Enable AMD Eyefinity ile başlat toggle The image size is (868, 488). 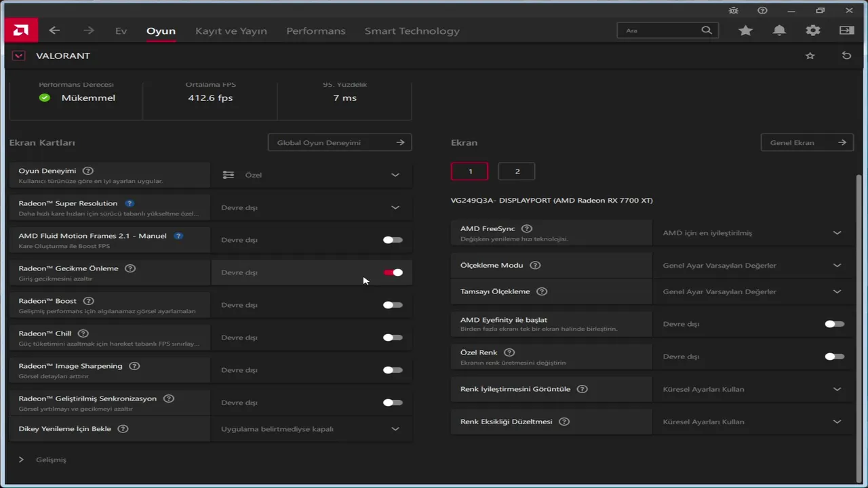pyautogui.click(x=834, y=324)
